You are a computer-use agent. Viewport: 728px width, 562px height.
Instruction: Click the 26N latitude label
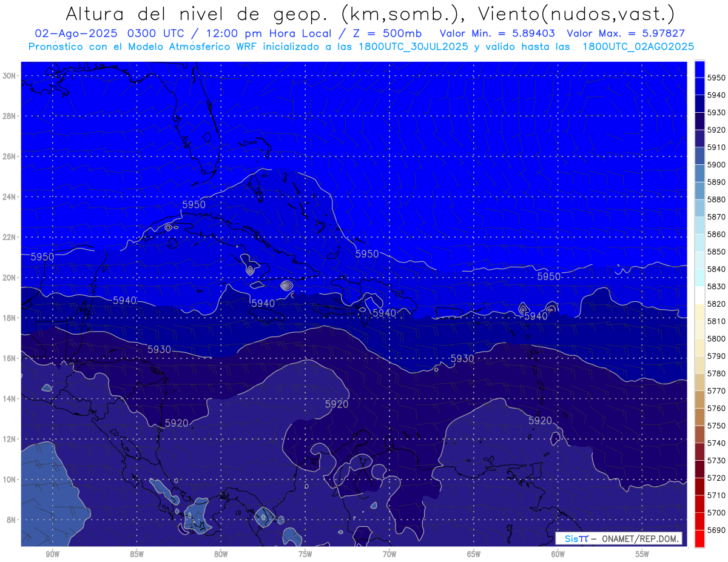click(x=9, y=156)
